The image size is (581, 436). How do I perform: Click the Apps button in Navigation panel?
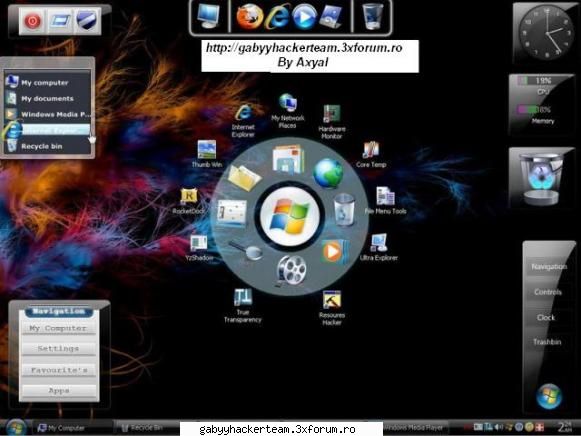pyautogui.click(x=59, y=390)
